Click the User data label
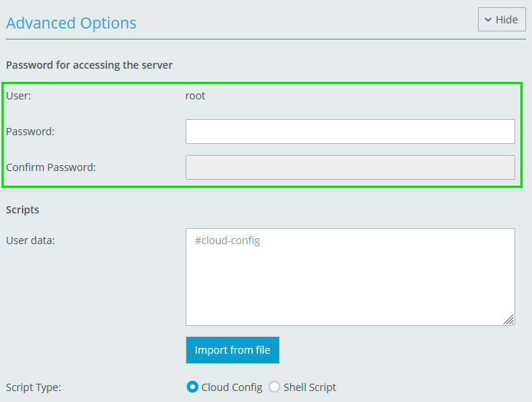 point(31,240)
